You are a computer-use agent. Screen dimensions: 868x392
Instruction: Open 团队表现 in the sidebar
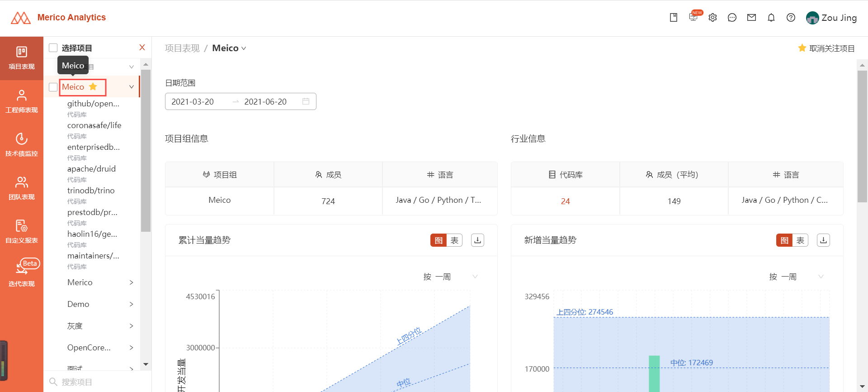[x=22, y=188]
